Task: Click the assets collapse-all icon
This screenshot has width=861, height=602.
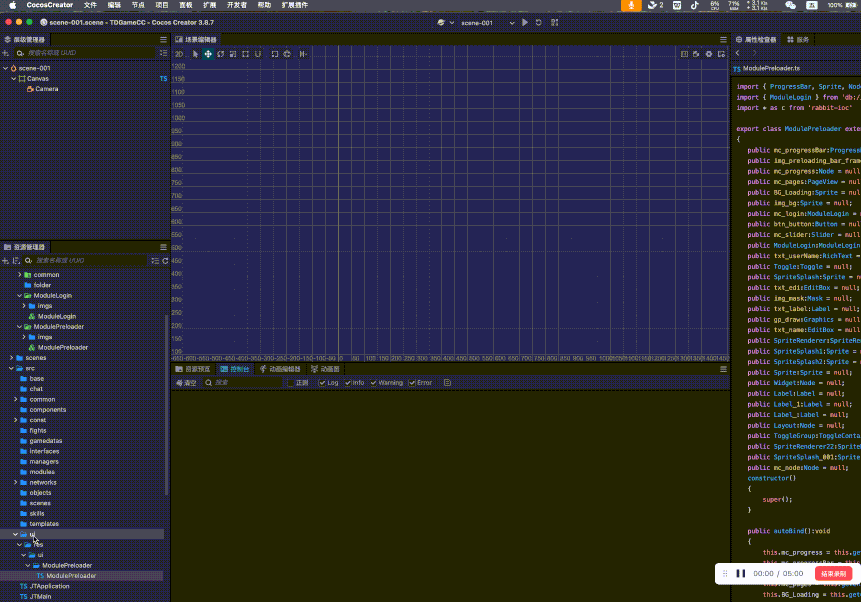Action: coord(155,260)
